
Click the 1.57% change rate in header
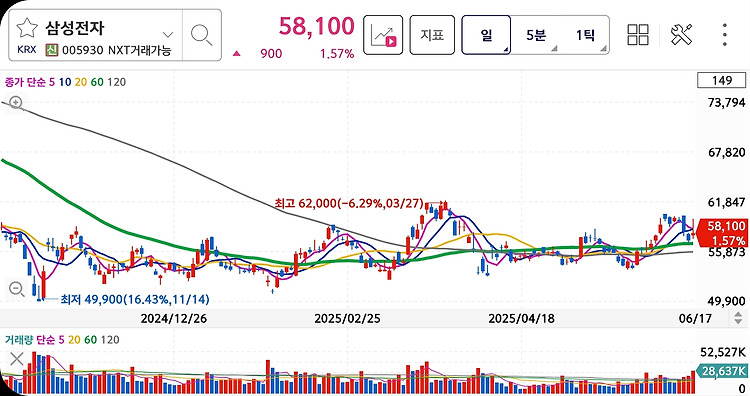coord(337,54)
